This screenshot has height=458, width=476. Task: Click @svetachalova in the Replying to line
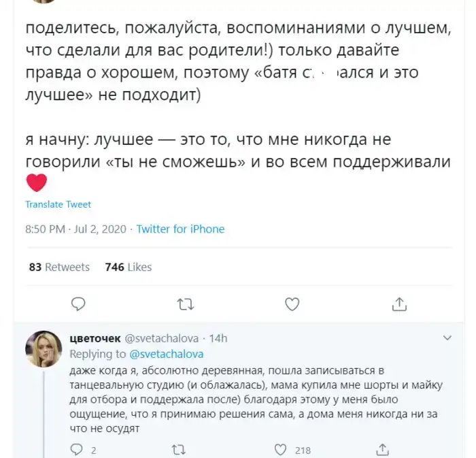pyautogui.click(x=166, y=354)
